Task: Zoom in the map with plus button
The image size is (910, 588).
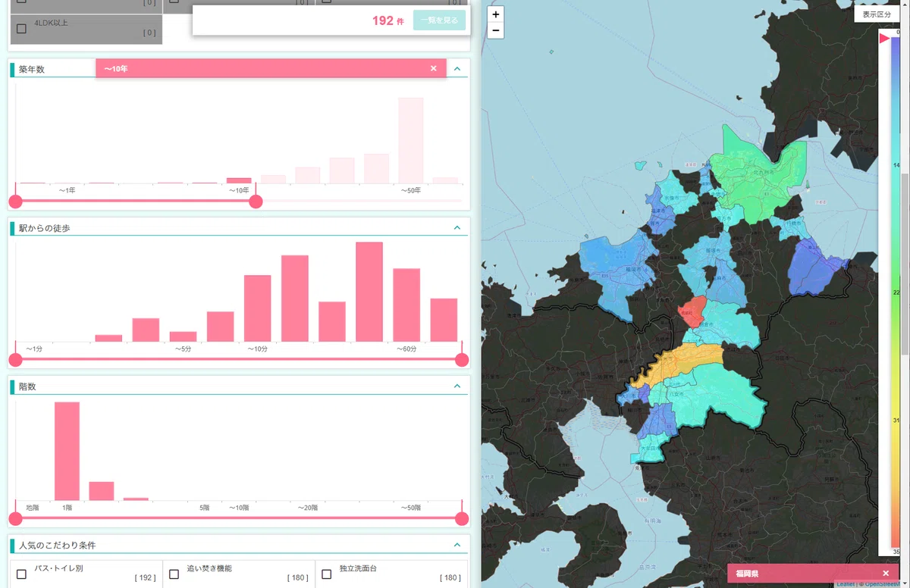Action: (495, 14)
